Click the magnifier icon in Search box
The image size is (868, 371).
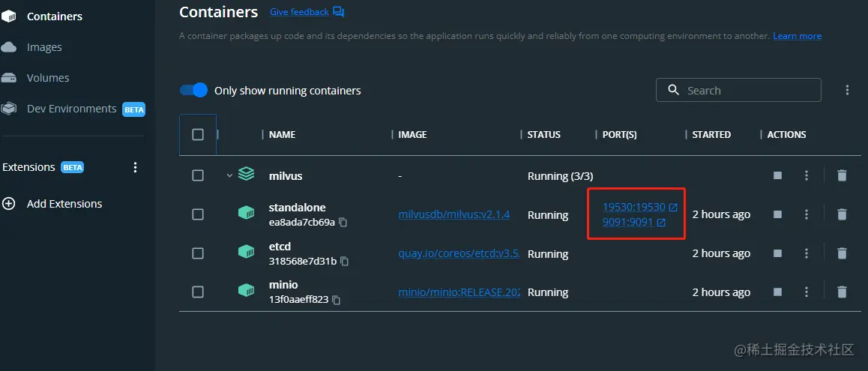pos(673,90)
